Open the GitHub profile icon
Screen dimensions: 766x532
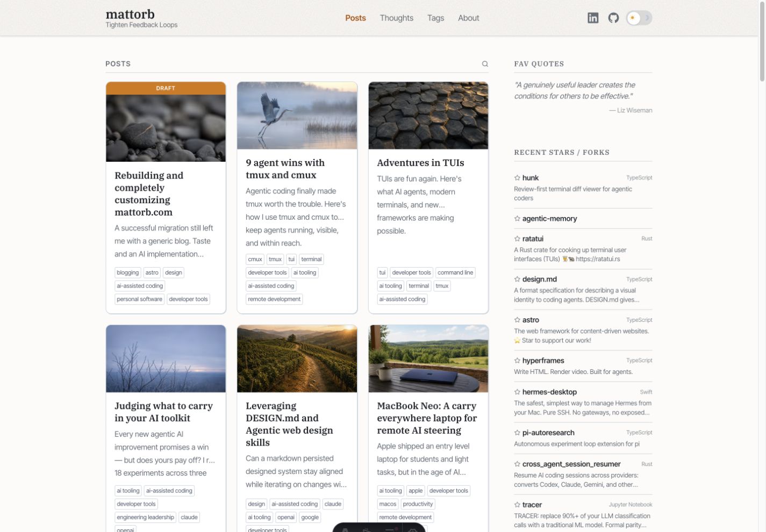tap(613, 18)
